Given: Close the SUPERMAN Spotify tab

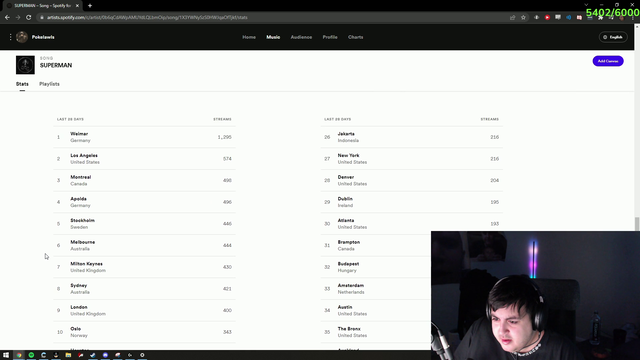Looking at the screenshot, I should pyautogui.click(x=77, y=6).
